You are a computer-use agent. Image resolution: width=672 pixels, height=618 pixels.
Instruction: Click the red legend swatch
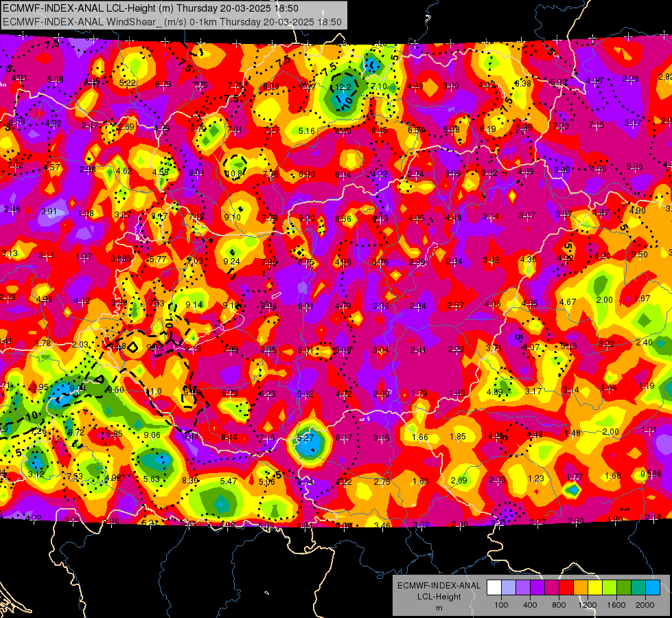click(566, 588)
